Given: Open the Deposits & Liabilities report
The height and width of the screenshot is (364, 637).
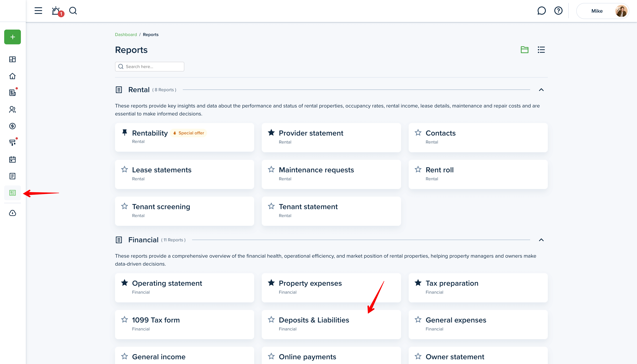Looking at the screenshot, I should point(331,325).
